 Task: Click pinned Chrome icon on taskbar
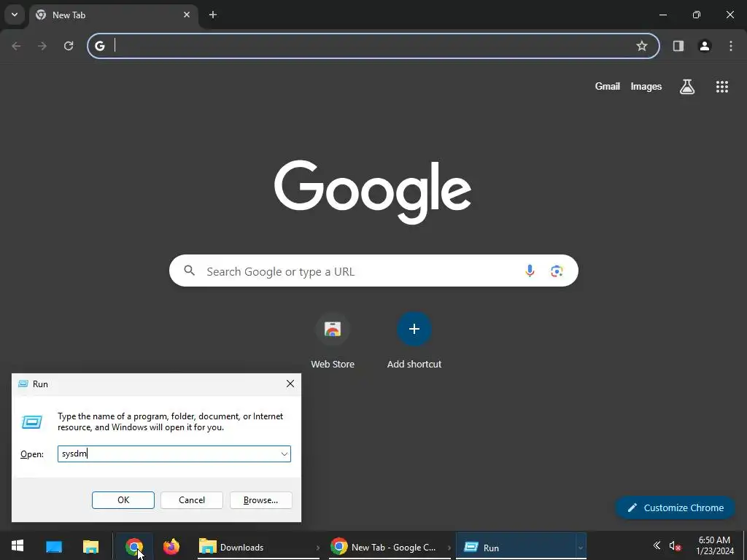134,547
